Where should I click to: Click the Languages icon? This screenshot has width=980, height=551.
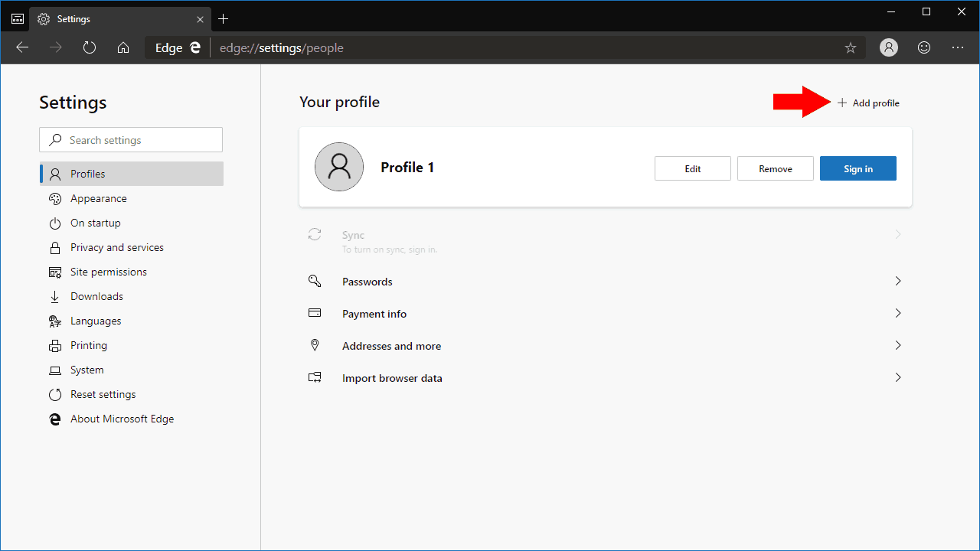55,321
